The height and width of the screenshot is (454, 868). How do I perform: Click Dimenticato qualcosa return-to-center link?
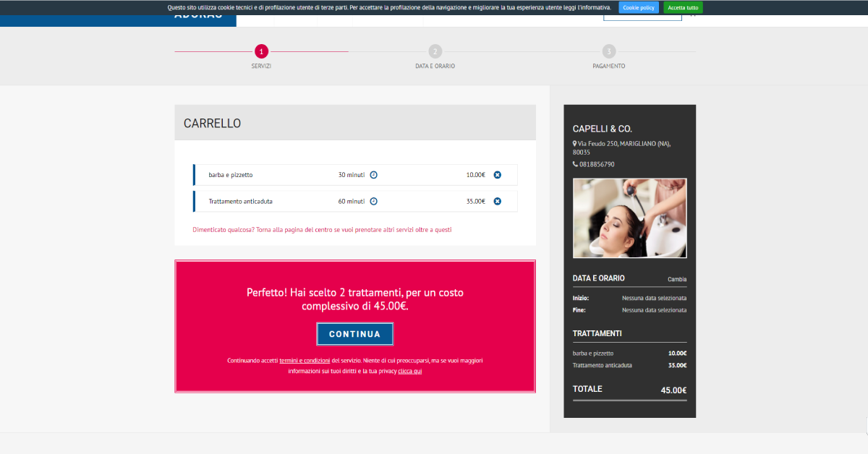(322, 229)
